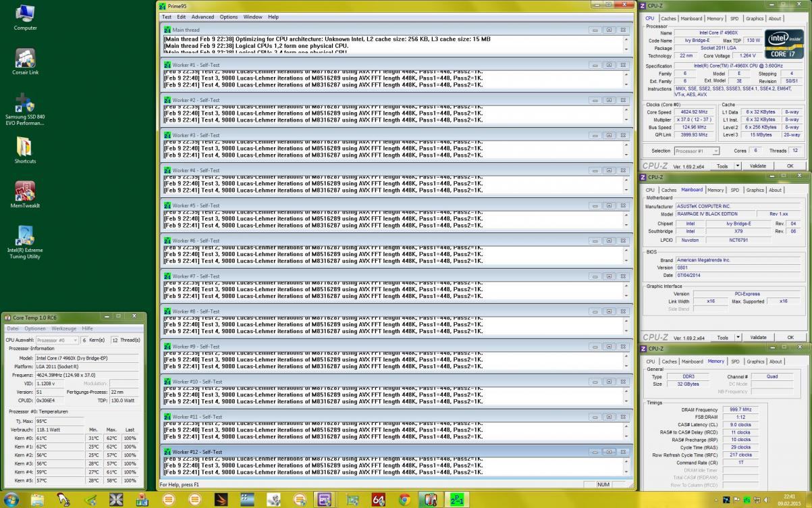812x508 pixels.
Task: Launch Corsair Link from the desktop
Action: pos(25,61)
